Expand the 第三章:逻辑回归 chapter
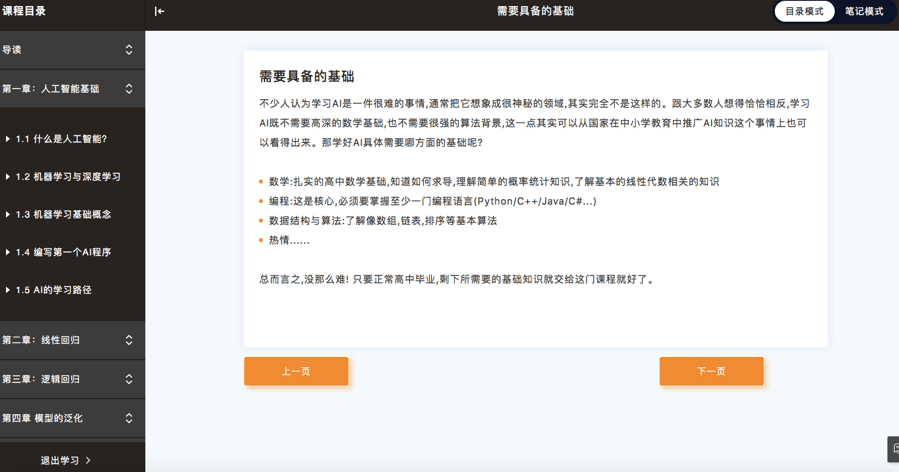Image resolution: width=899 pixels, height=472 pixels. [x=129, y=379]
